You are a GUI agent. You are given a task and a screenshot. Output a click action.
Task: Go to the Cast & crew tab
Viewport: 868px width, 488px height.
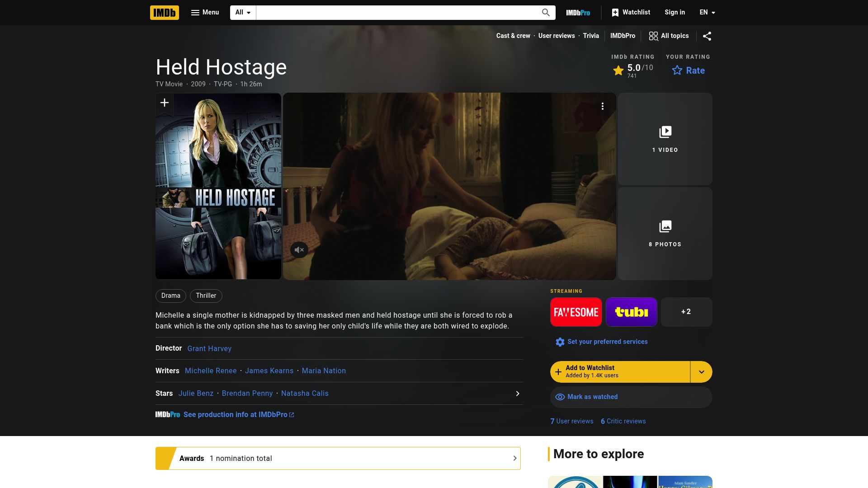click(513, 36)
